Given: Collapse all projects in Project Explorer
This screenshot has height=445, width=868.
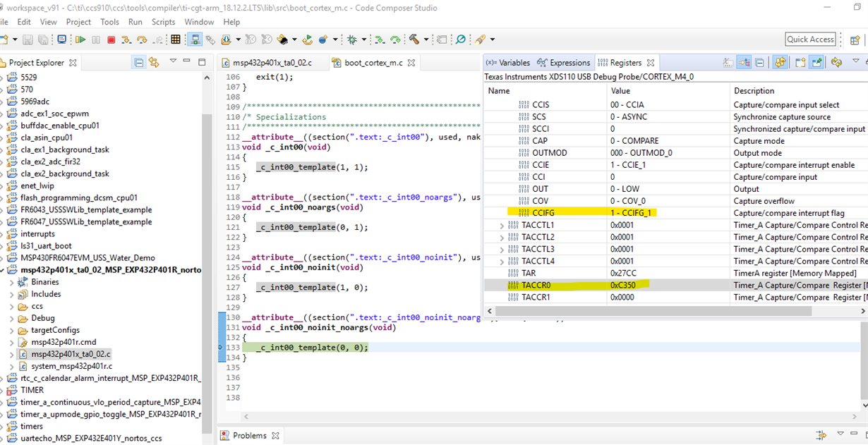Looking at the screenshot, I should click(139, 63).
